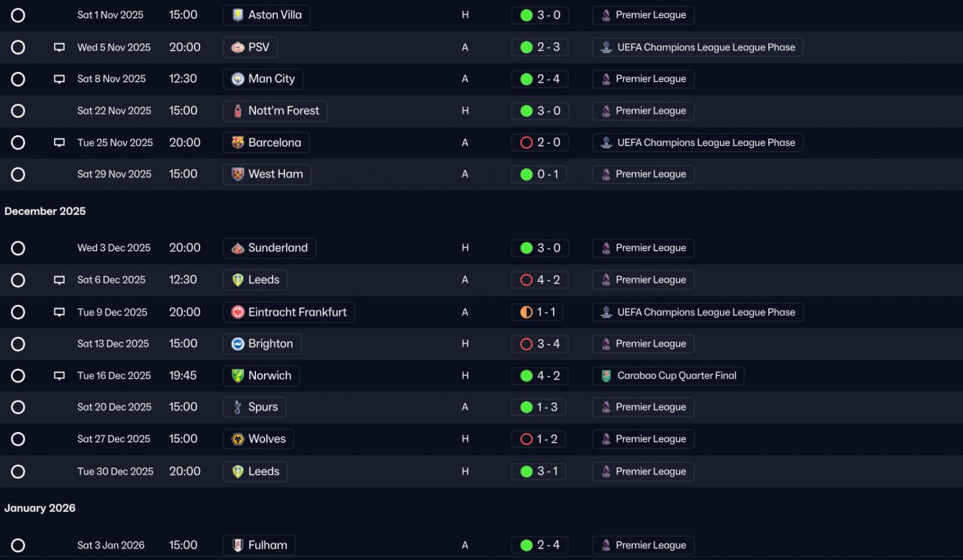Click the Carabao Cup competition logo
Screen dimensions: 963x560
606,376
